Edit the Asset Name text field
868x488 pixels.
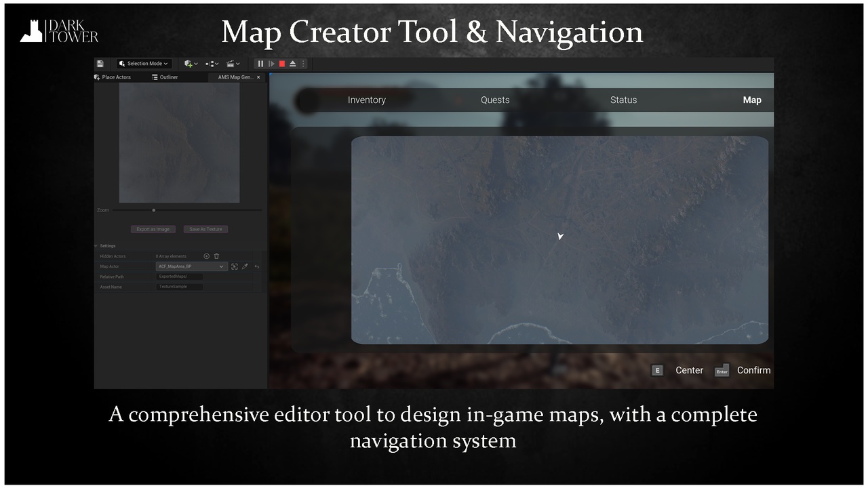(180, 287)
